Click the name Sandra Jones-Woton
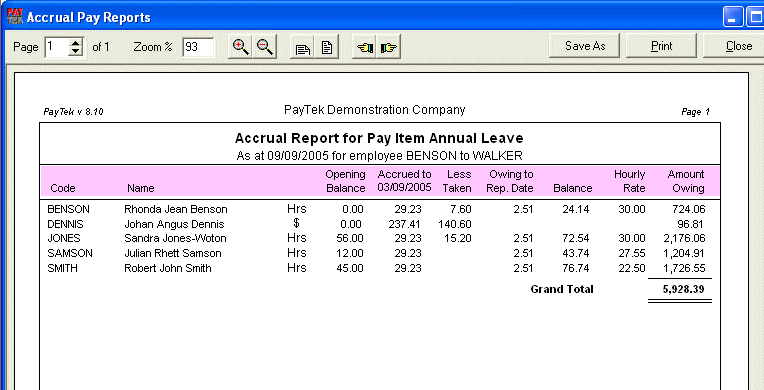This screenshot has width=764, height=390. [175, 238]
